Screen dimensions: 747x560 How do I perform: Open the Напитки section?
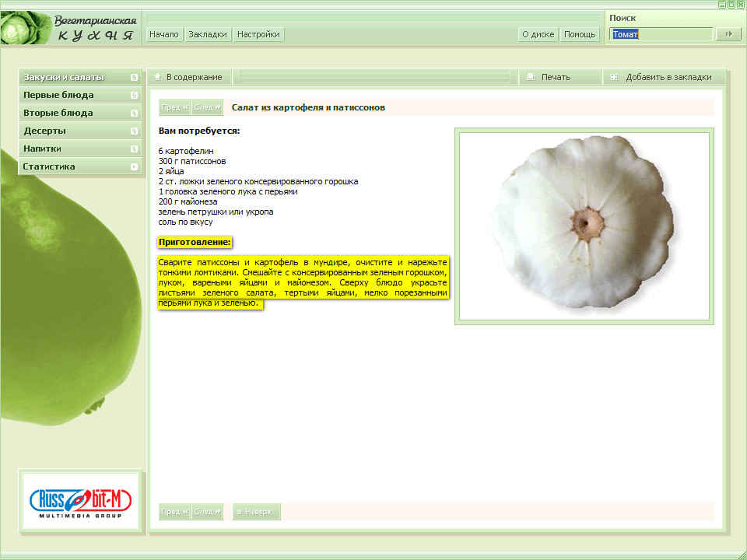80,149
